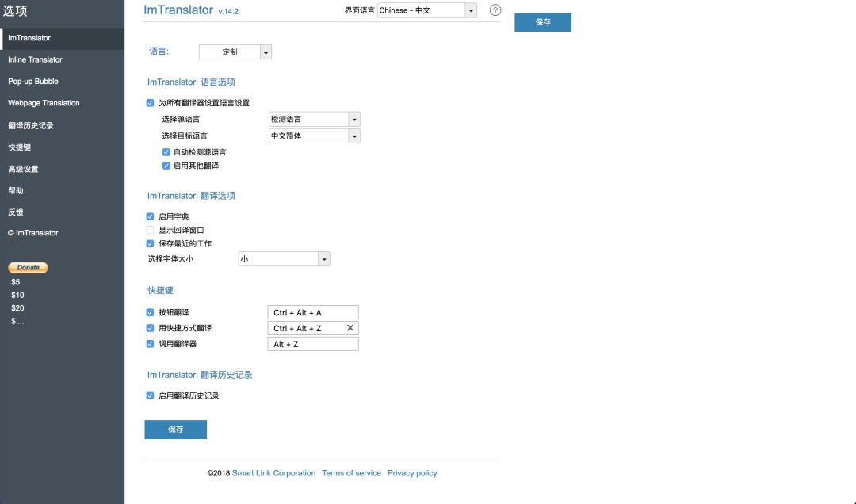This screenshot has height=504, width=856.
Task: Open the 界面语言 Chinese dropdown
Action: point(427,10)
